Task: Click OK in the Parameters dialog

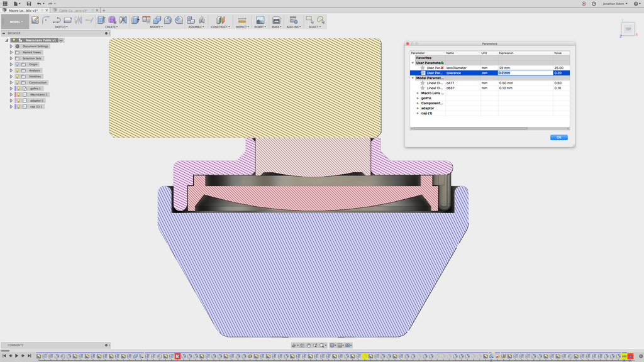Action: tap(558, 137)
